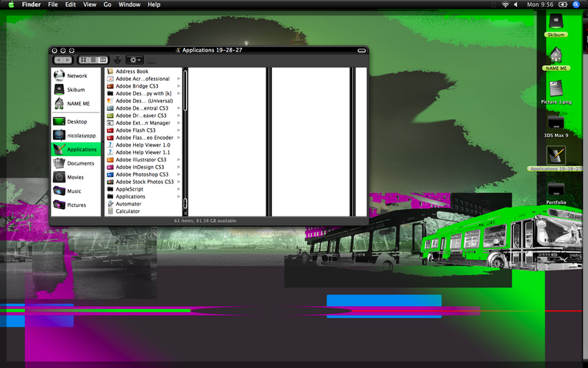588x368 pixels.
Task: Select Adobe Help Viewer 1.0
Action: tap(143, 145)
